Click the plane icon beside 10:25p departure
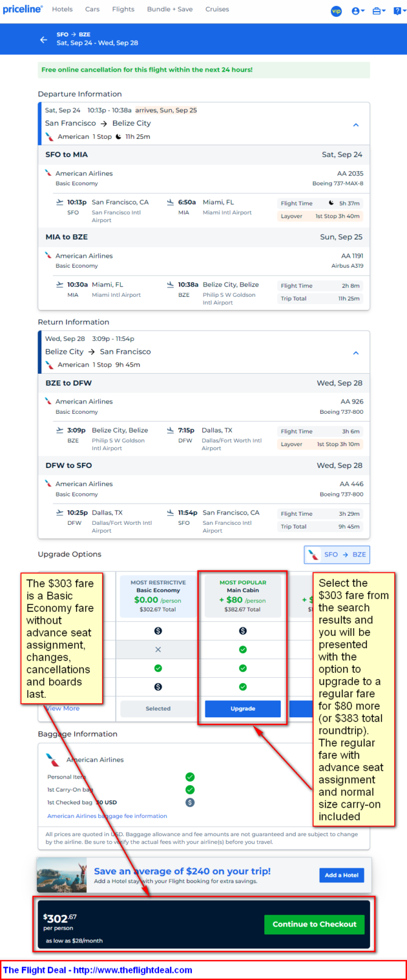This screenshot has height=980, width=407. (x=60, y=513)
